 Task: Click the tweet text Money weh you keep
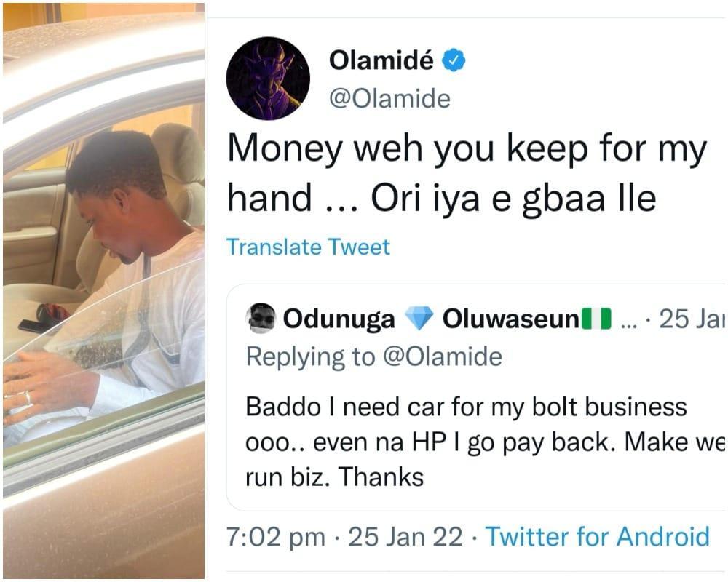[x=467, y=172]
